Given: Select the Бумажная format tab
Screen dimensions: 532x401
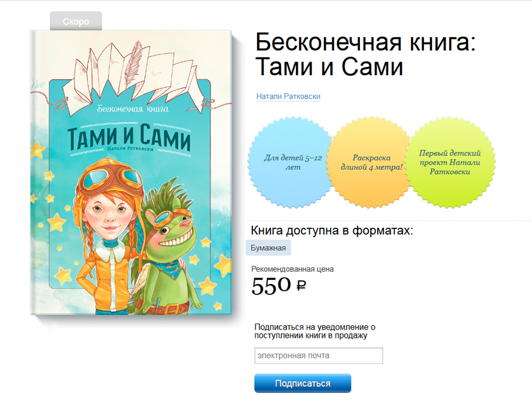Looking at the screenshot, I should (268, 248).
